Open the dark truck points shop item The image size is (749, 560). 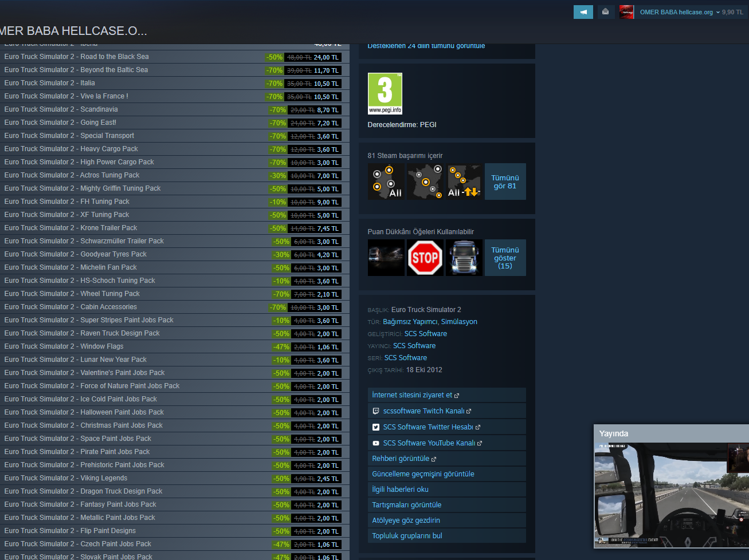click(x=386, y=258)
